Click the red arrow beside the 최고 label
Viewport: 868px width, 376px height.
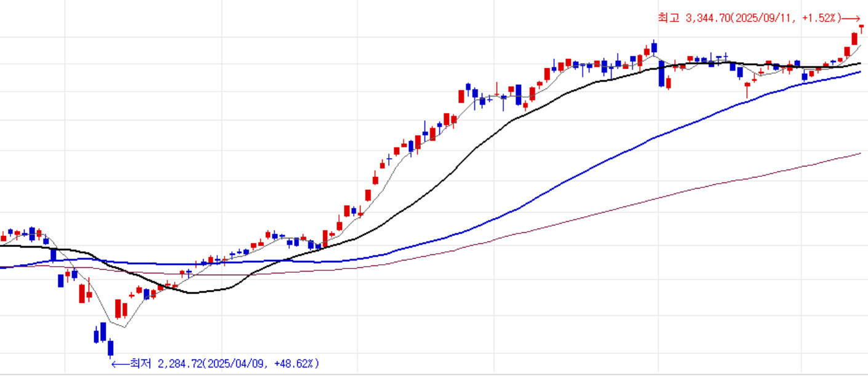click(851, 18)
